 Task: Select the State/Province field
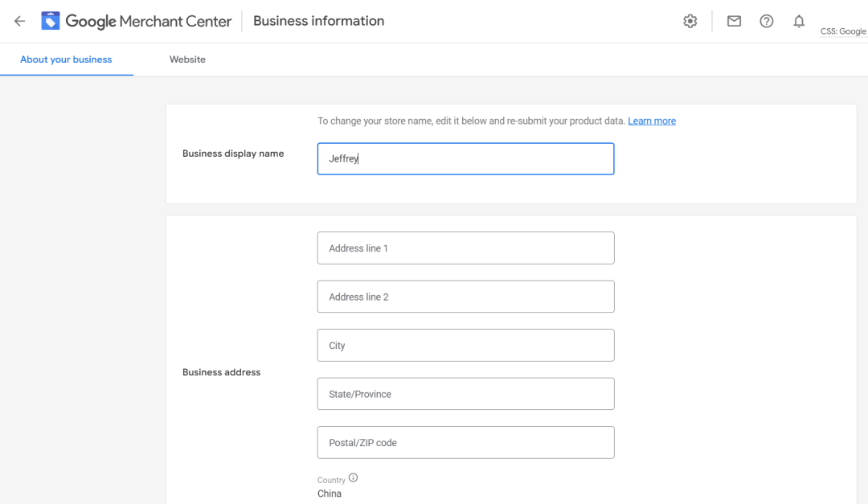[465, 394]
